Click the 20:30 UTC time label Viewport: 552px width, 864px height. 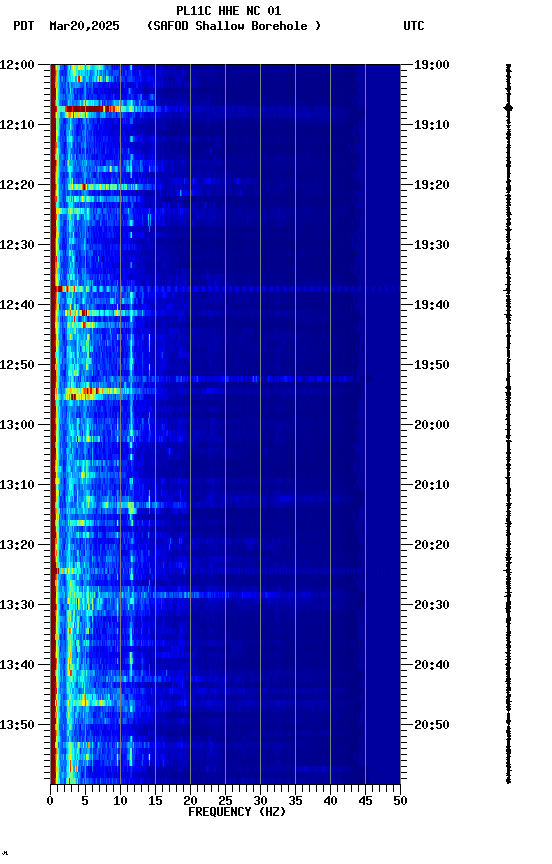pos(432,606)
